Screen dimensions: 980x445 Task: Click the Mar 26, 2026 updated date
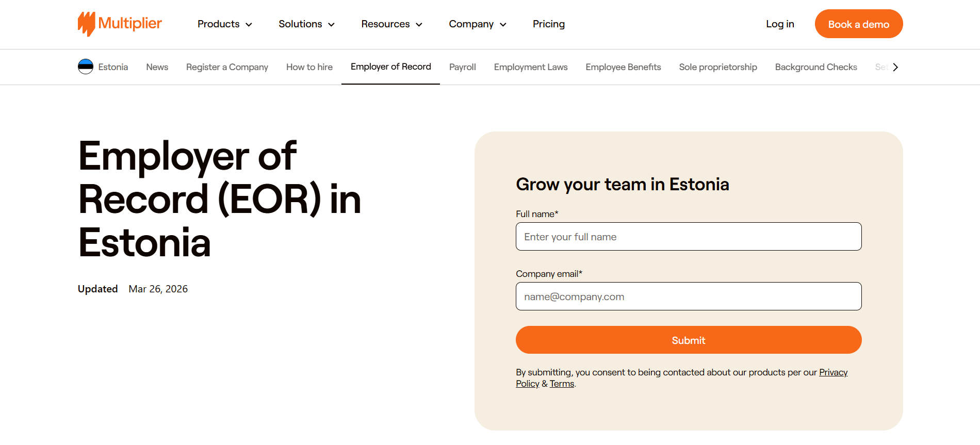(158, 289)
